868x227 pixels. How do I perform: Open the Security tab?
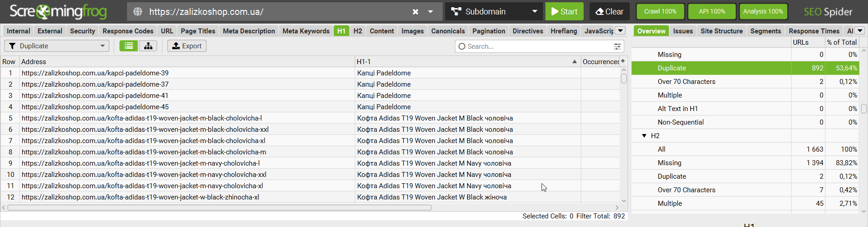point(82,31)
